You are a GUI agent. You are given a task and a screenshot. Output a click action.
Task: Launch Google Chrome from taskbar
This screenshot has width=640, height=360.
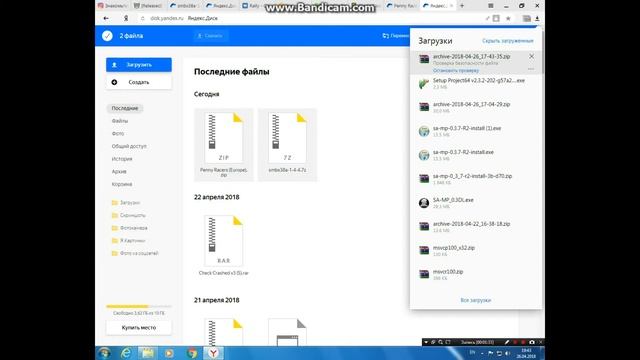[191, 353]
